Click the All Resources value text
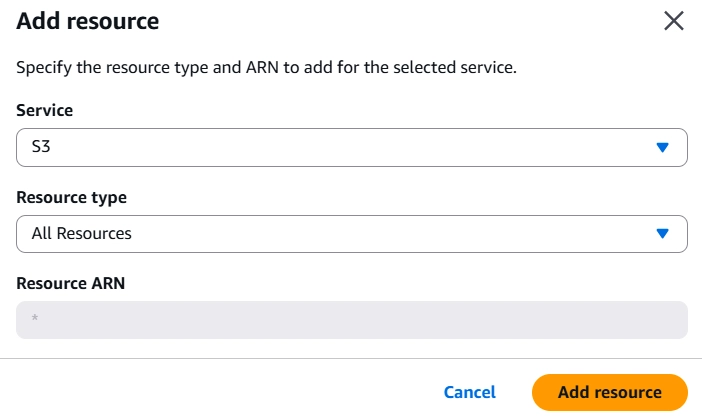This screenshot has height=420, width=702. (81, 234)
